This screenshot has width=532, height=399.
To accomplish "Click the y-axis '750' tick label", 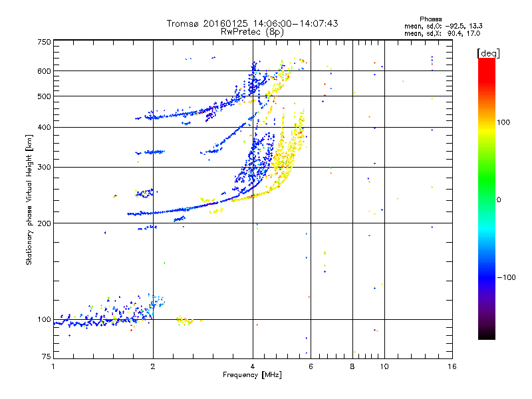I will coord(44,42).
